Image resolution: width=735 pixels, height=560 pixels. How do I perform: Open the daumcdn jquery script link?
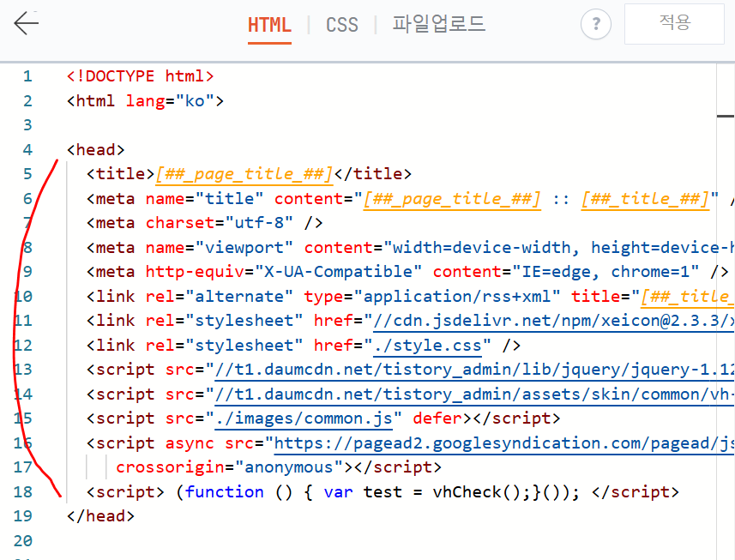474,370
